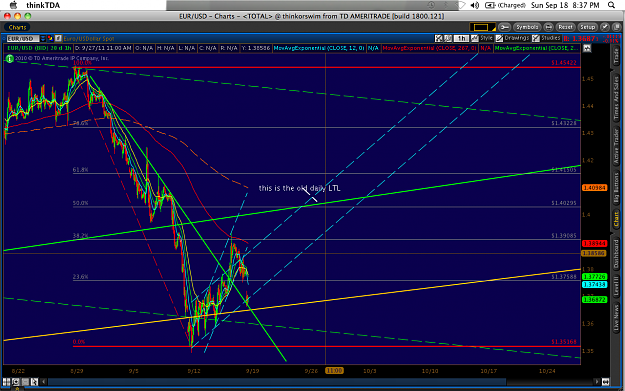Click the checkmark button in top bar
This screenshot has height=391, width=625.
tap(605, 27)
